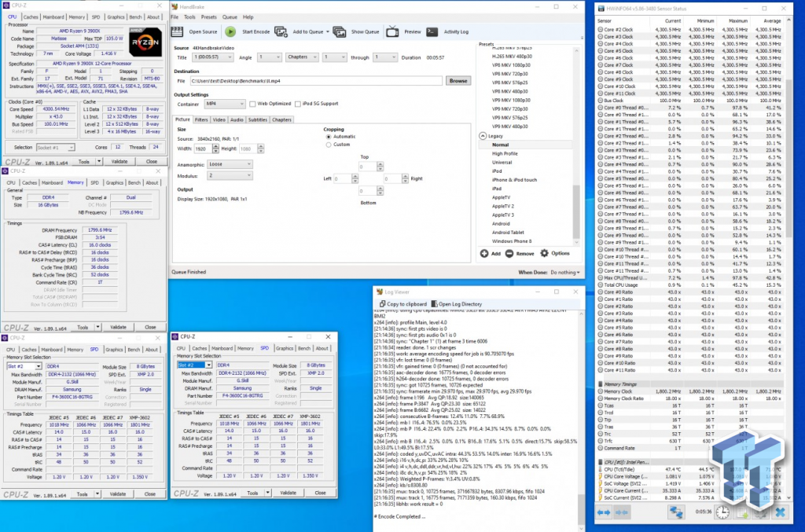Image resolution: width=805 pixels, height=532 pixels.
Task: Click Copy to clipboard in Log Viewer
Action: tap(402, 303)
